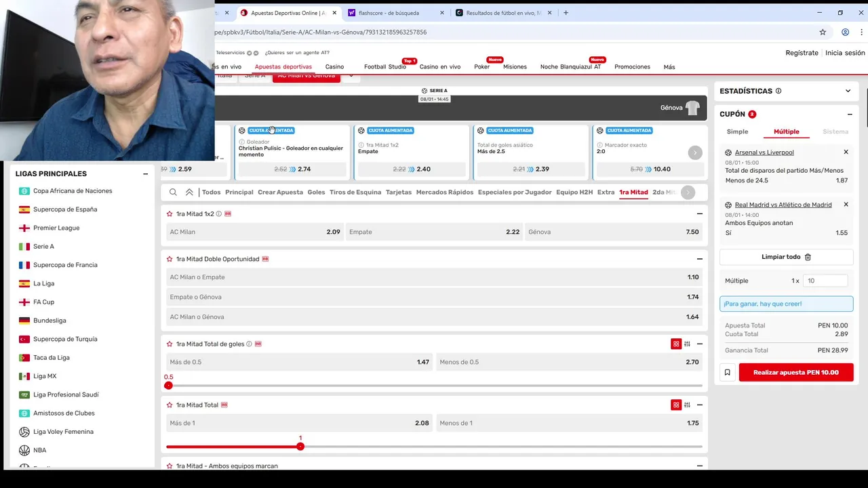Click the NBA basketball icon in leagues

pyautogui.click(x=24, y=450)
